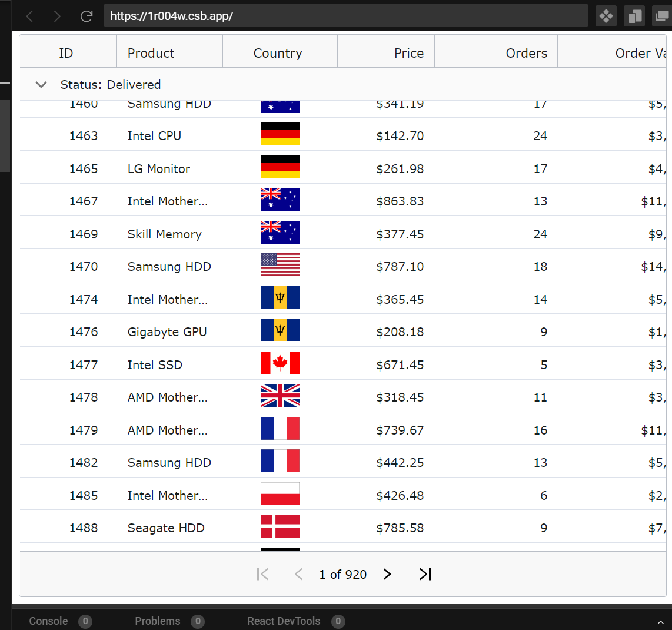Image resolution: width=672 pixels, height=630 pixels.
Task: Click the price $787.10
Action: pos(400,267)
